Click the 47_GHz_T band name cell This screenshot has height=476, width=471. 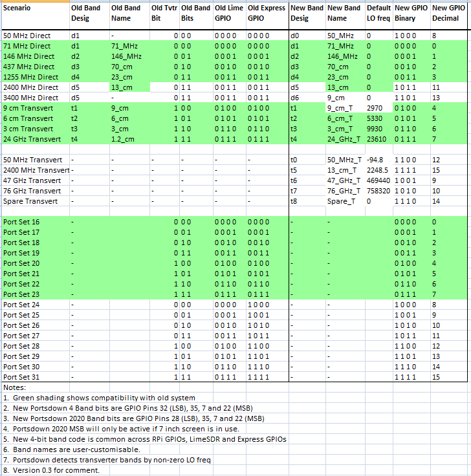(344, 180)
